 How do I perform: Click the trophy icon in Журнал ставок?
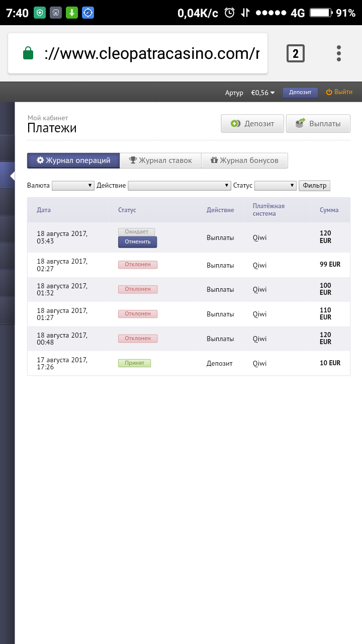coord(133,160)
